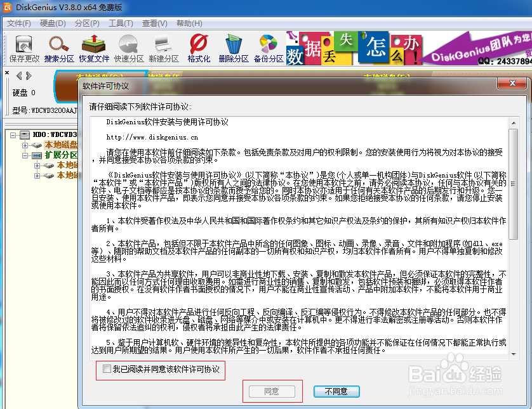The width and height of the screenshot is (532, 409).
Task: Open the Backup Partition (备份分区) tool
Action: [x=269, y=49]
